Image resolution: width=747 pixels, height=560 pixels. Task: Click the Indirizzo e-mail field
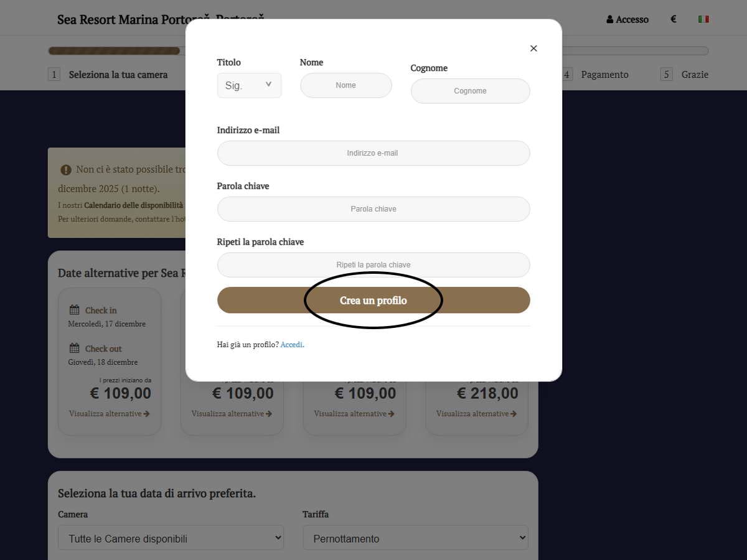pyautogui.click(x=373, y=153)
